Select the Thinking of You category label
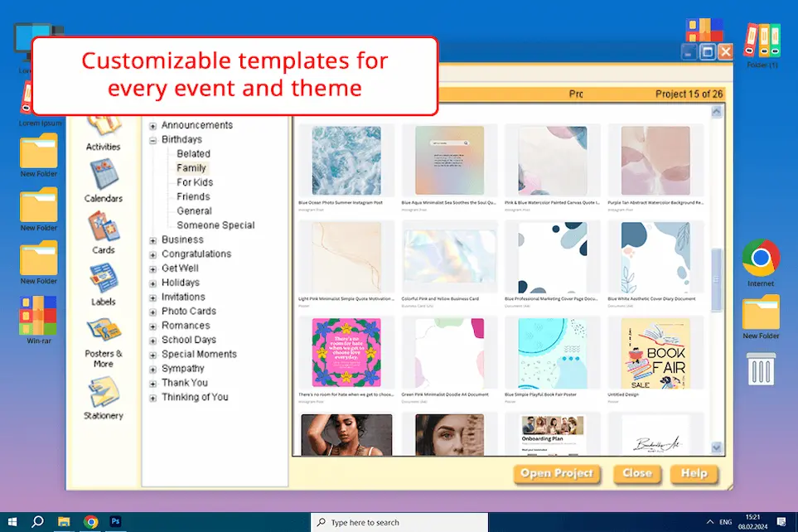Screen dimensions: 798x532 (x=195, y=397)
